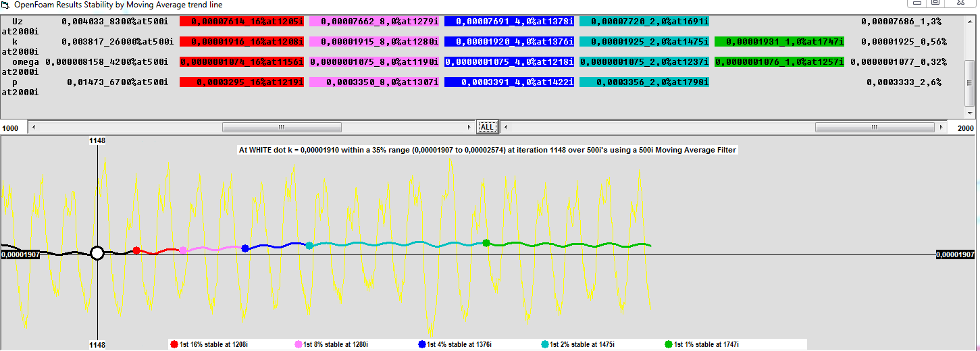This screenshot has height=351, width=980.
Task: Select the green omega 1% result cell
Action: (x=779, y=62)
